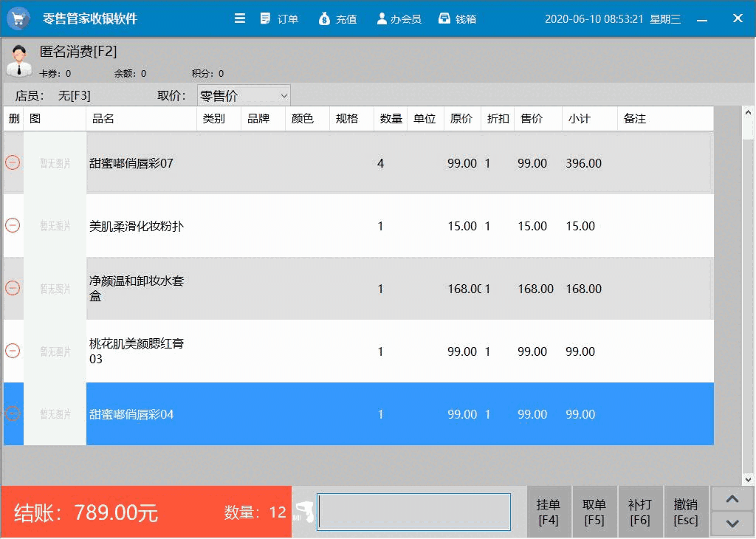Open the 订单 orders screen
Screen dimensions: 756x539
click(x=279, y=18)
